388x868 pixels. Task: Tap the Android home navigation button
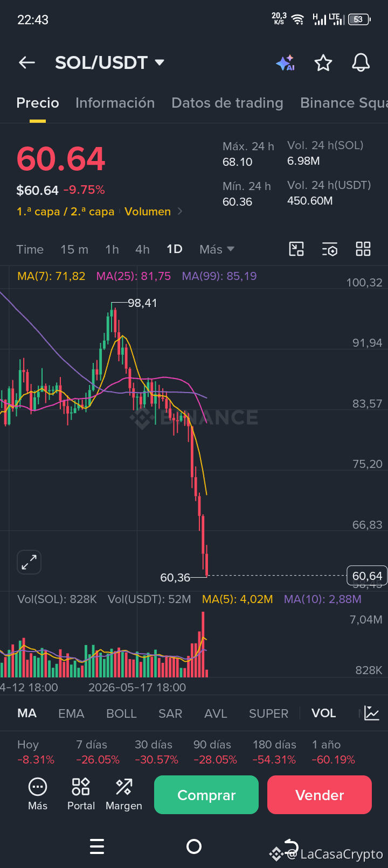click(194, 846)
